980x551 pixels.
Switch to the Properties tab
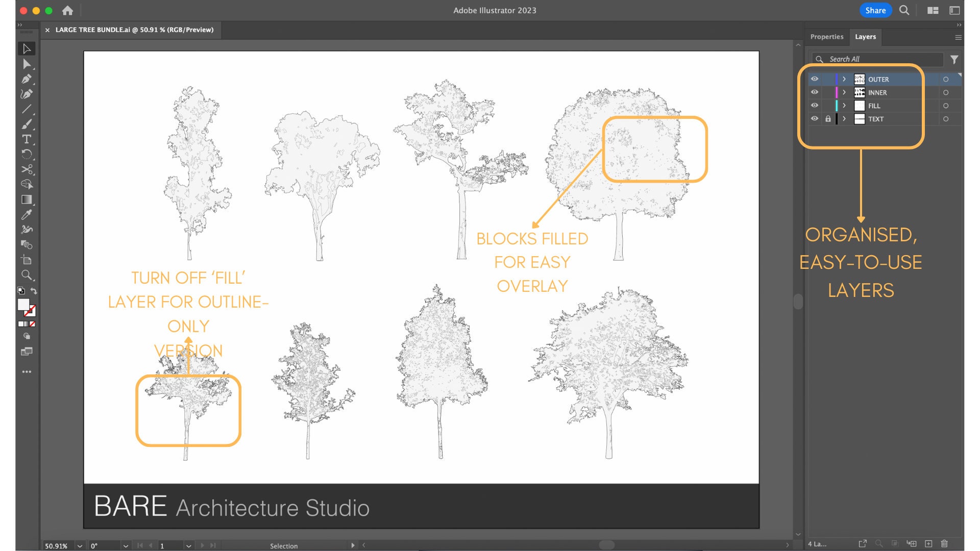827,36
